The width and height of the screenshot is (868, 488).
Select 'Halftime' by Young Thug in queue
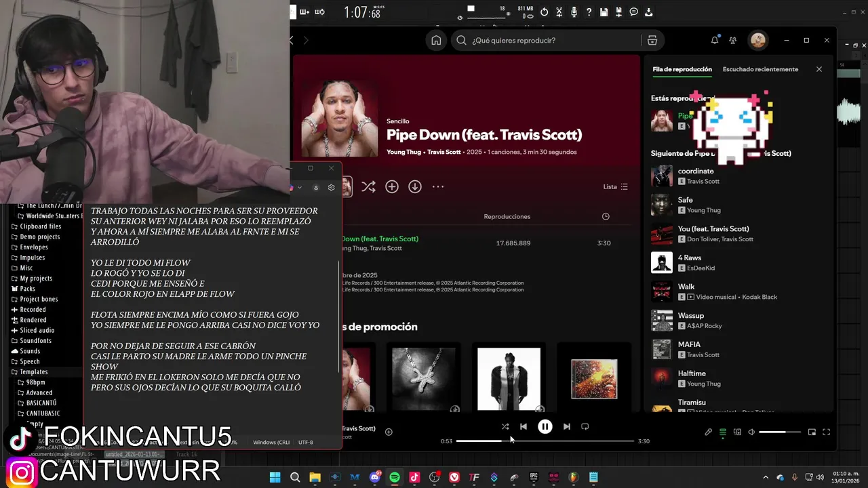coord(738,378)
